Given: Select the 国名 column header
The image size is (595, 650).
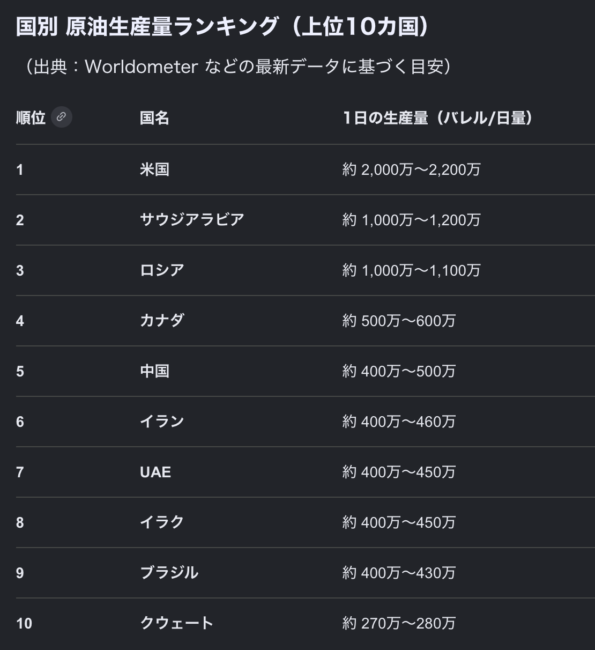Looking at the screenshot, I should tap(154, 118).
